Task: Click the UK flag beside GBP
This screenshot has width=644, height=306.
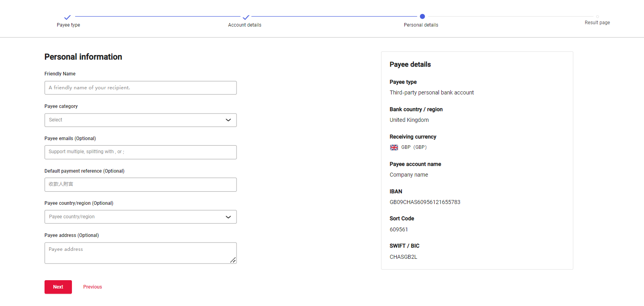Action: [x=394, y=147]
